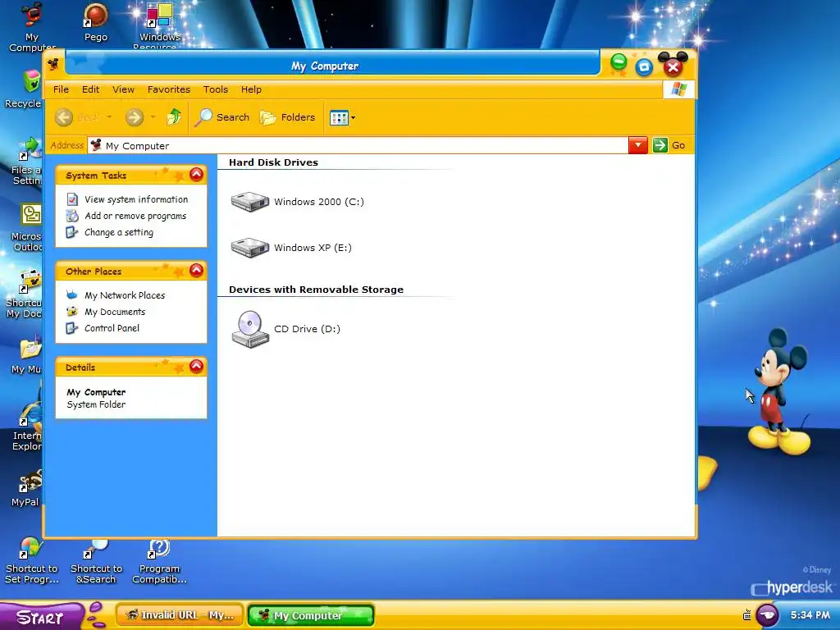The image size is (840, 630).
Task: Click inside the Address field
Action: (358, 146)
